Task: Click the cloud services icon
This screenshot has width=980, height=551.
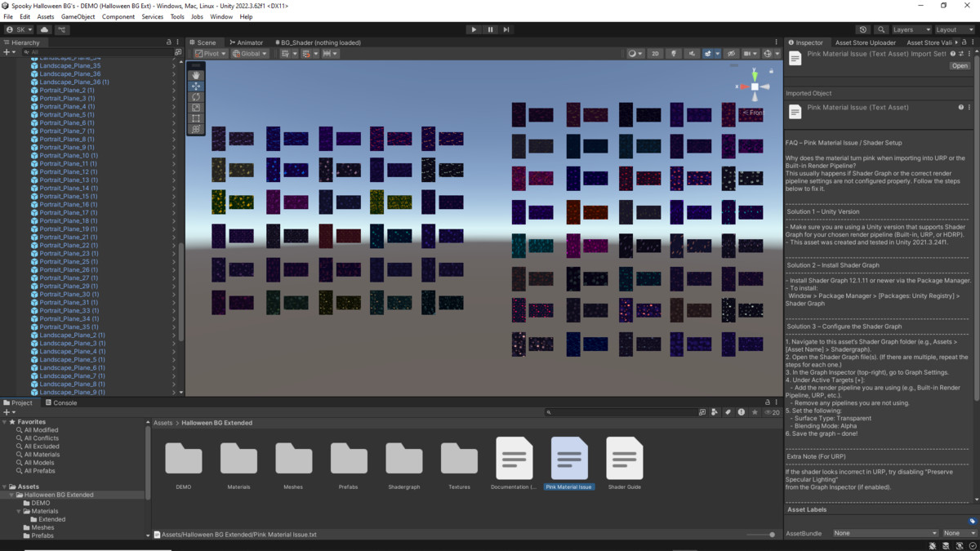Action: click(45, 29)
